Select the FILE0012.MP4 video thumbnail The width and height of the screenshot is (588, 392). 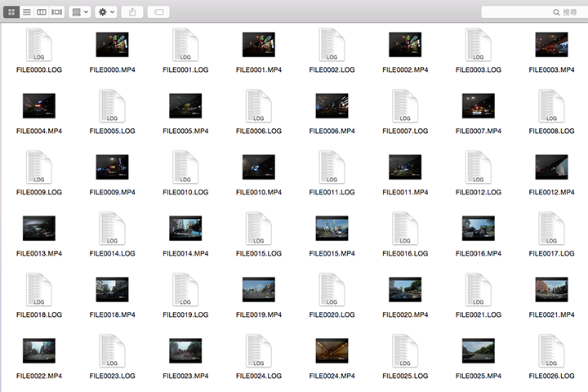(x=551, y=167)
